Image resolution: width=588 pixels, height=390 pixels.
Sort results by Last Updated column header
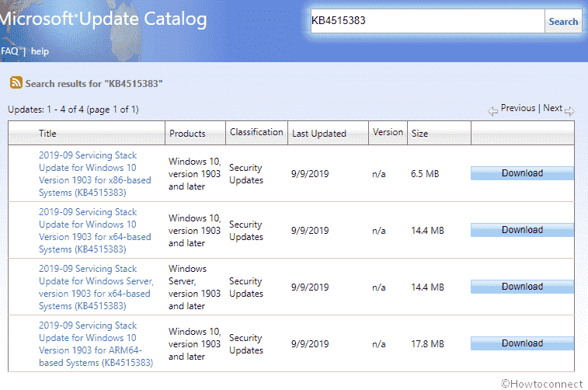click(319, 134)
